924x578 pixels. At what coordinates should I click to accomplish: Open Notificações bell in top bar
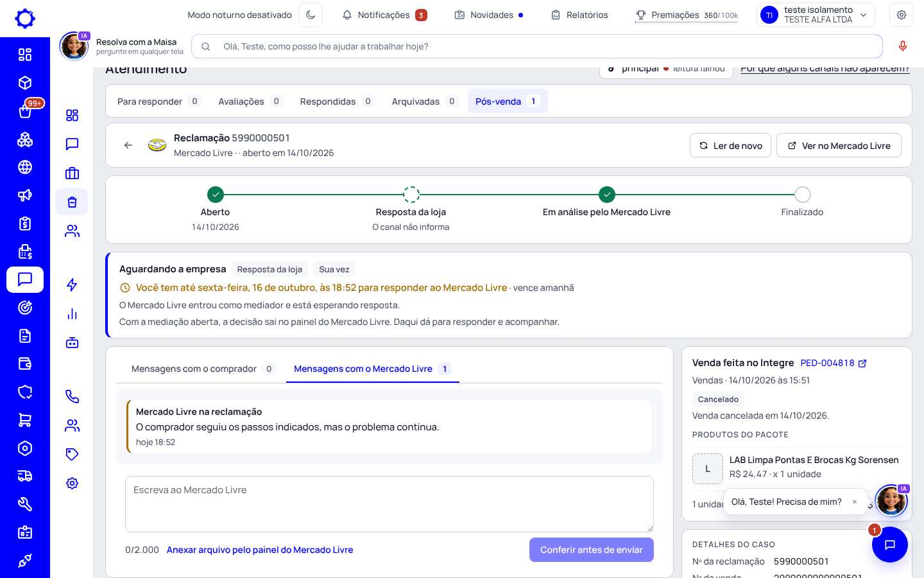(384, 15)
